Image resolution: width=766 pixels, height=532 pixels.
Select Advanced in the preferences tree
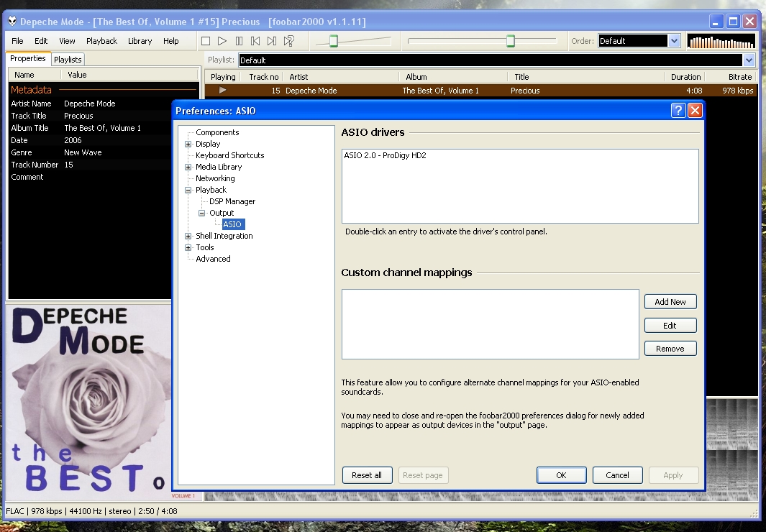(214, 259)
